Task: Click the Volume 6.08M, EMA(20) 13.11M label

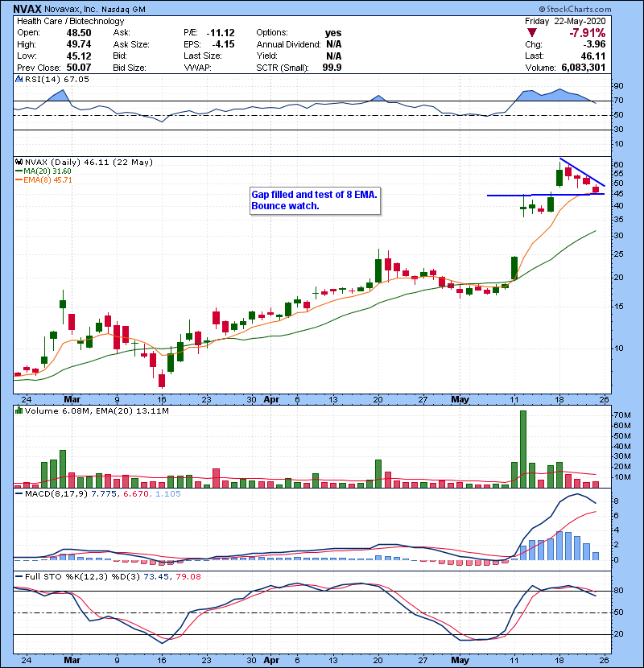Action: tap(97, 410)
